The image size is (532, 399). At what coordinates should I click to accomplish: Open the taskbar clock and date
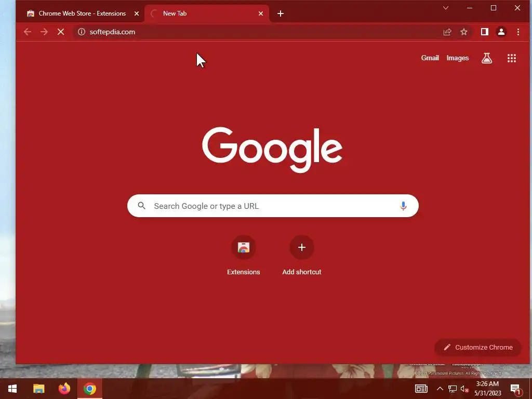tap(487, 389)
